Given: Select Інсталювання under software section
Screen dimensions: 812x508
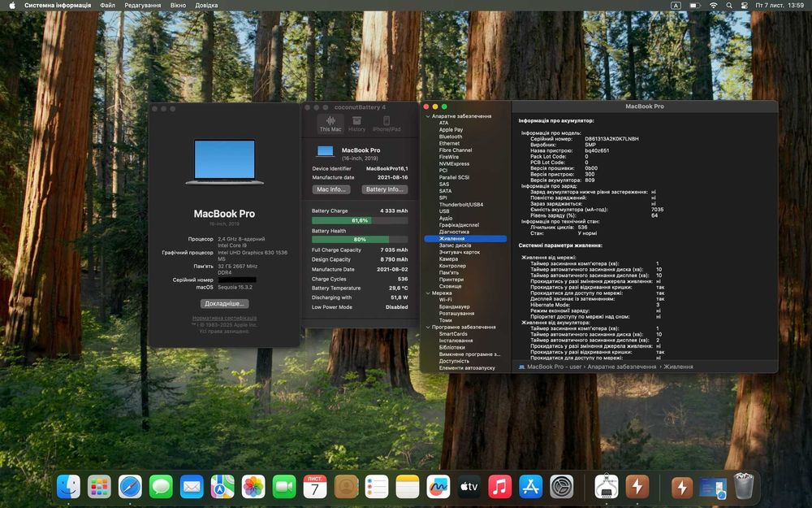Looking at the screenshot, I should pyautogui.click(x=456, y=341).
